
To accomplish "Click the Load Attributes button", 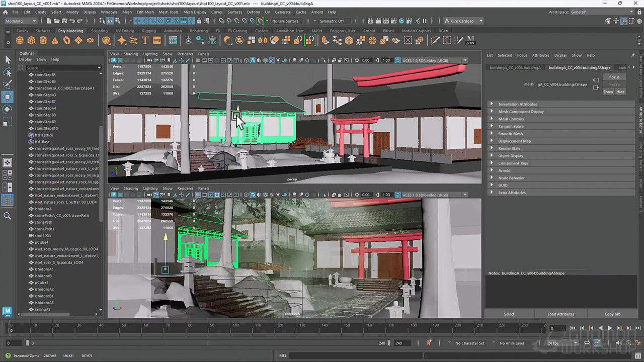I will click(560, 314).
